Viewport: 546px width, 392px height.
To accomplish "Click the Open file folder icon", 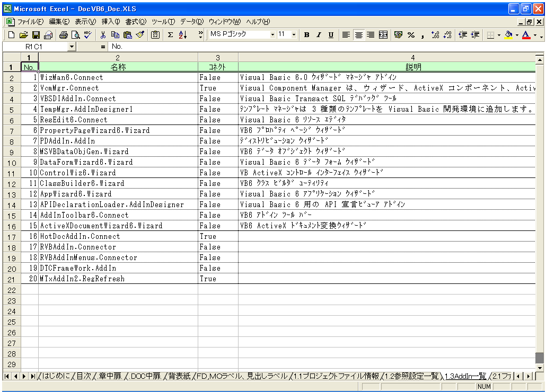I will pyautogui.click(x=23, y=35).
